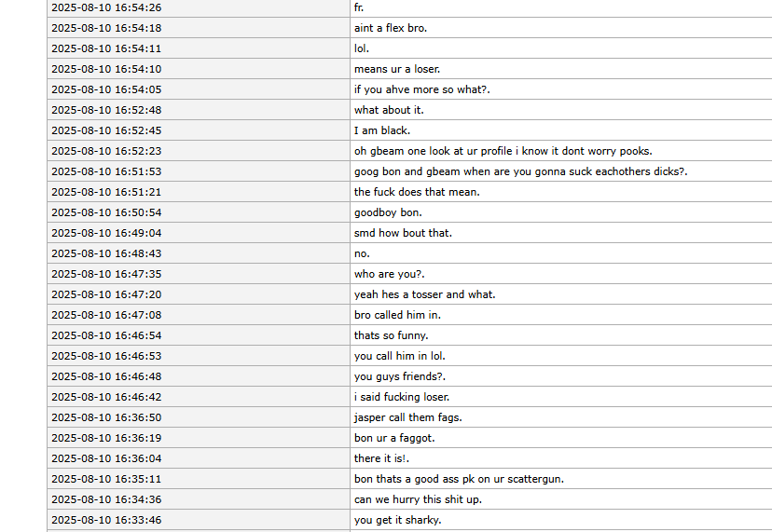Select the message "there it is!."
Screen dimensions: 772x532
[x=382, y=458]
